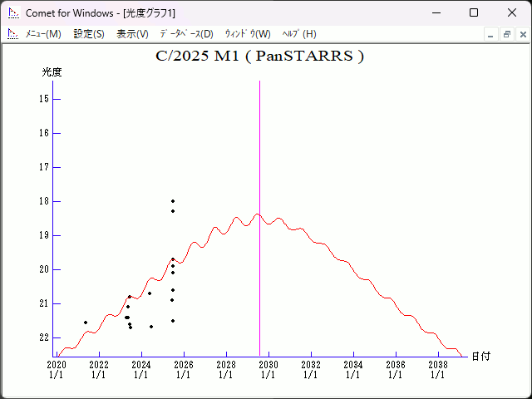Click the Comet app icon in title bar

point(12,13)
